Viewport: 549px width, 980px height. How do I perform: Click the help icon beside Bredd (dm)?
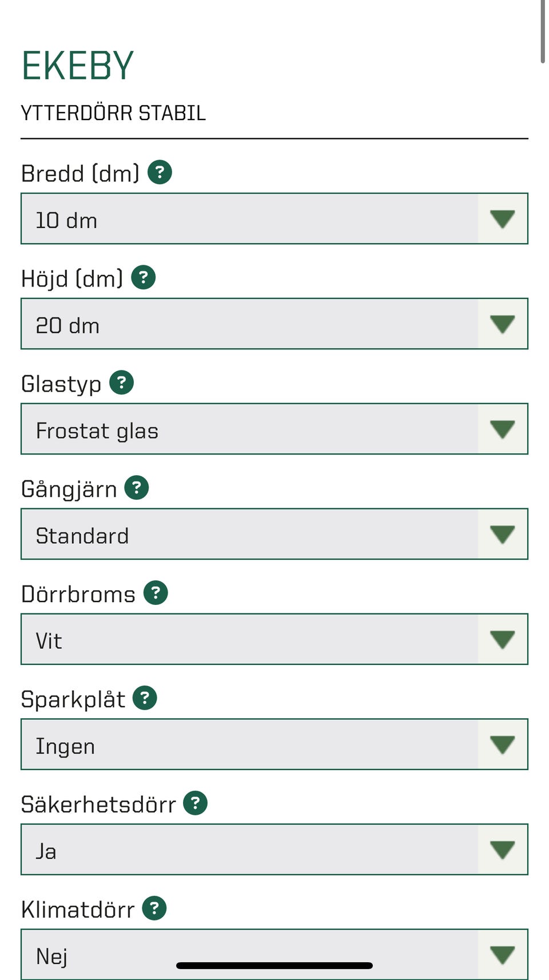pyautogui.click(x=160, y=172)
